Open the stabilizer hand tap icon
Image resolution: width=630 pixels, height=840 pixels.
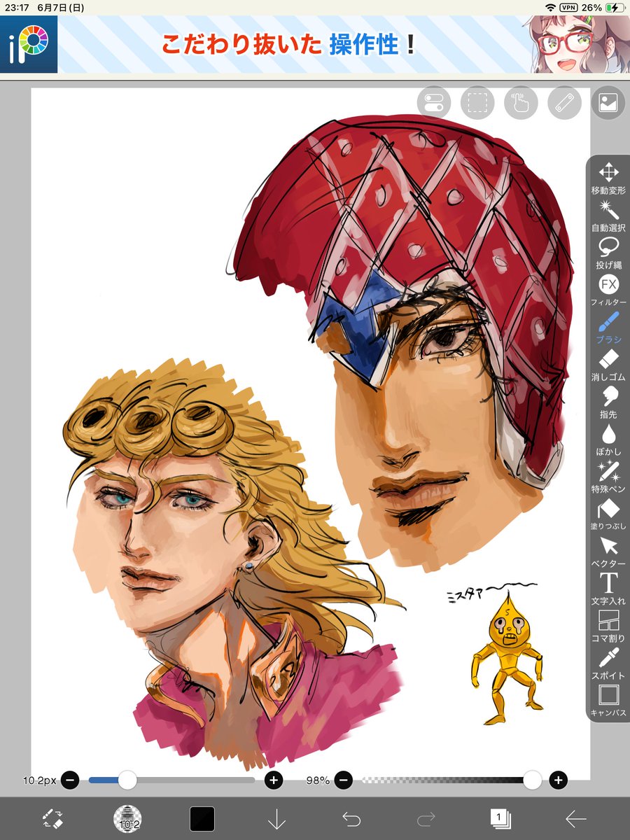point(521,103)
